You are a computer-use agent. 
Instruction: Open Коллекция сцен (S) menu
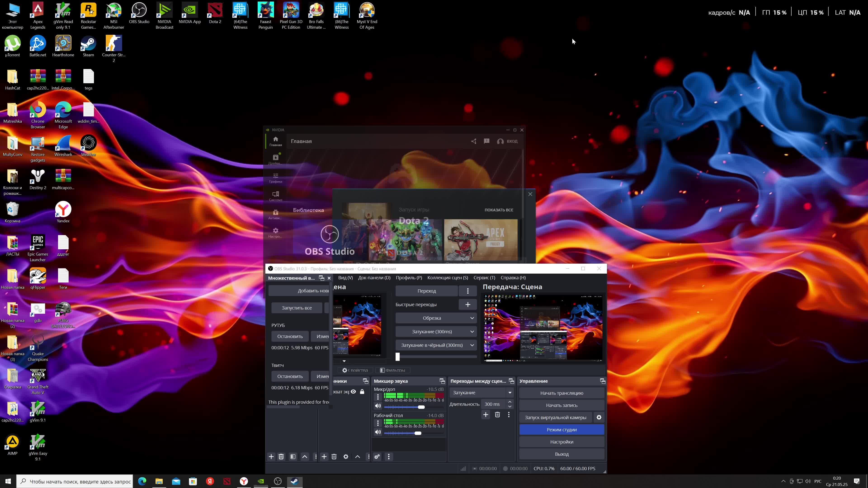(x=448, y=277)
